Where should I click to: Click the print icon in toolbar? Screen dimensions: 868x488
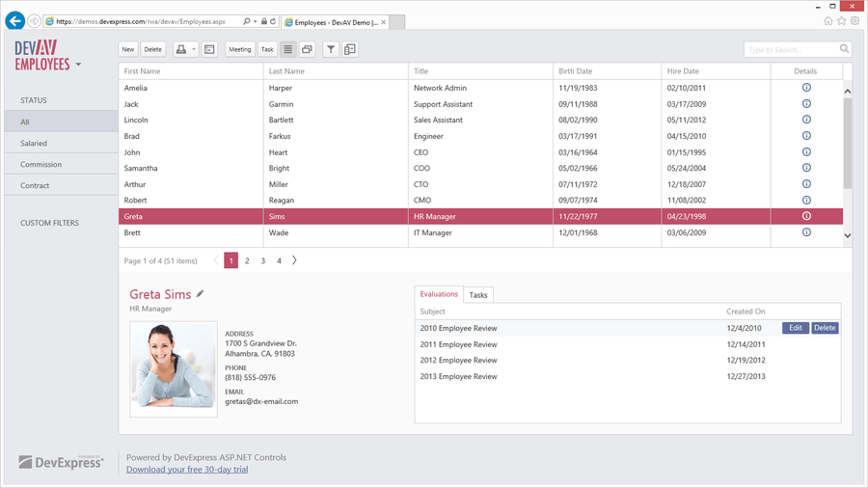pos(181,49)
